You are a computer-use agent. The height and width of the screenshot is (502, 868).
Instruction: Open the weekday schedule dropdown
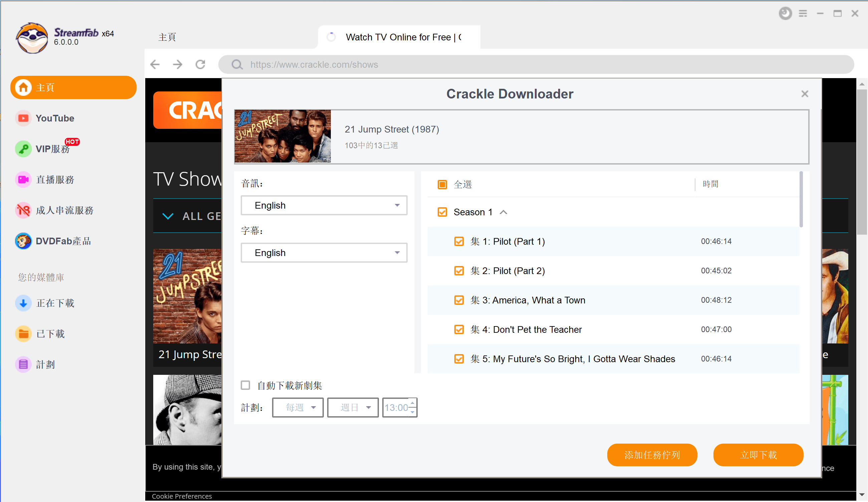coord(353,408)
